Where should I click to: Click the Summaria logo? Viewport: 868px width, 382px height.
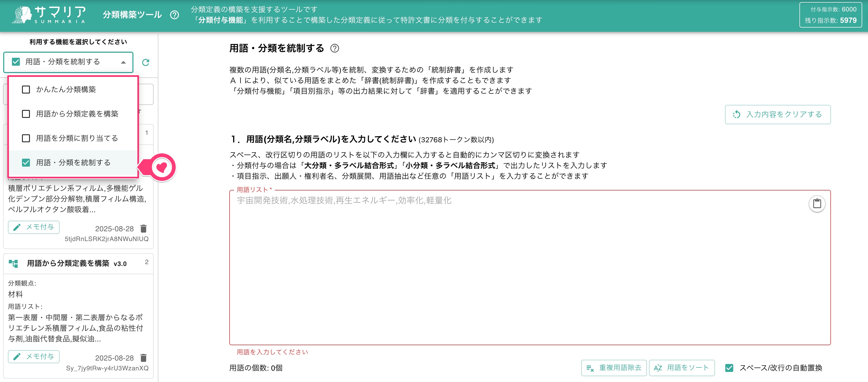coord(49,15)
